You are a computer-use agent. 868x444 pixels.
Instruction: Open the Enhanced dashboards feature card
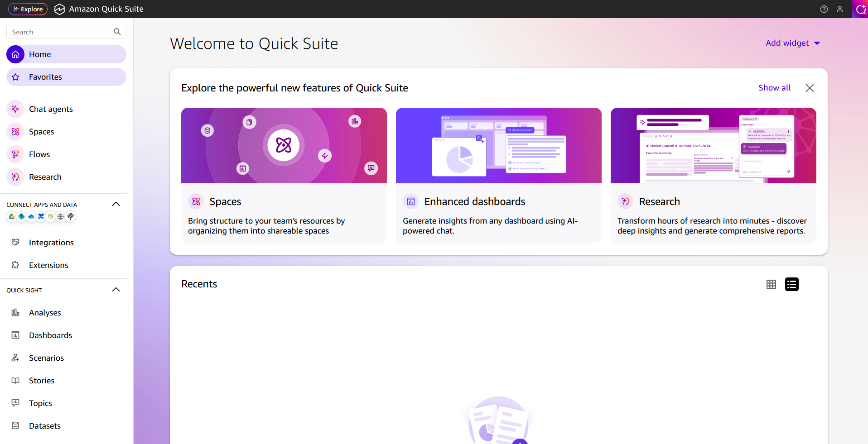click(x=499, y=175)
